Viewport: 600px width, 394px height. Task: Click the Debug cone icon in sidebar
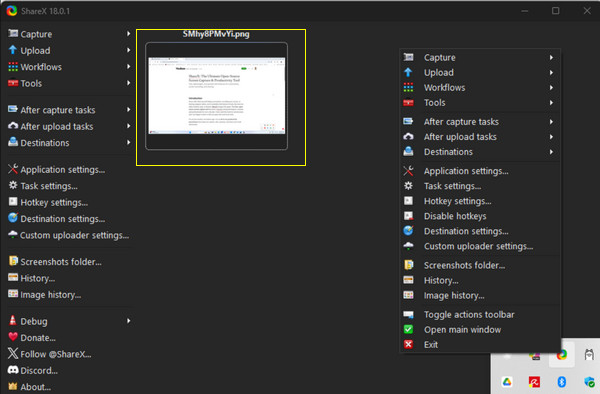coord(13,321)
